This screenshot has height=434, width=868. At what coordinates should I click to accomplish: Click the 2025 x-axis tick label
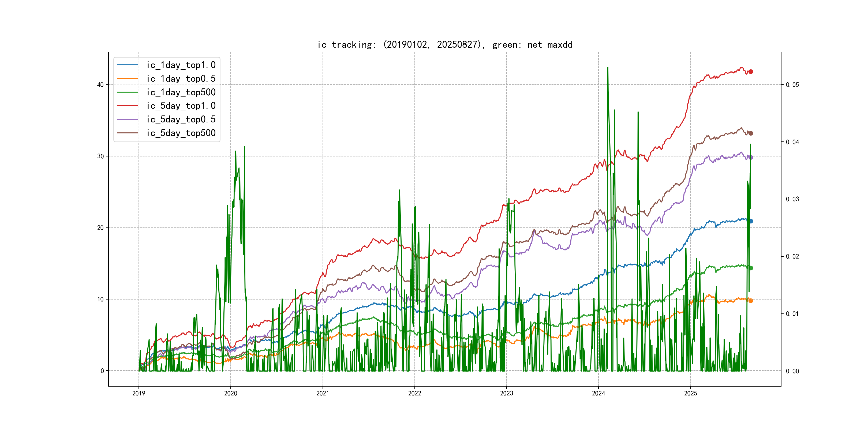tap(690, 393)
